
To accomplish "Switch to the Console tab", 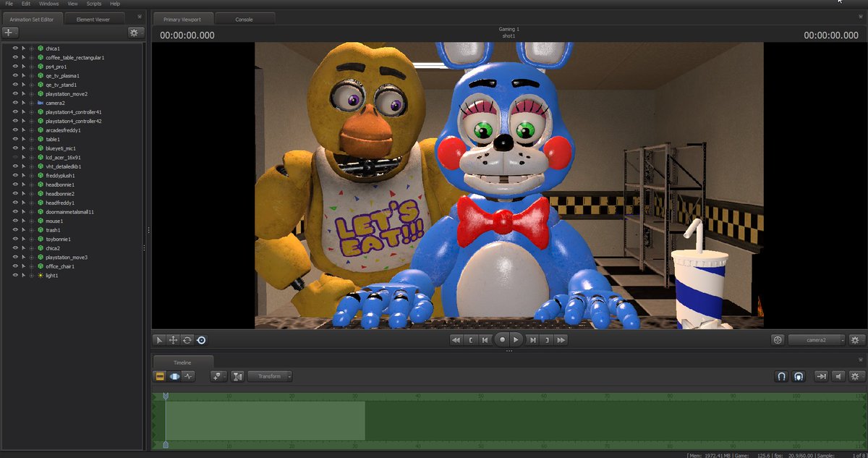I will point(244,19).
